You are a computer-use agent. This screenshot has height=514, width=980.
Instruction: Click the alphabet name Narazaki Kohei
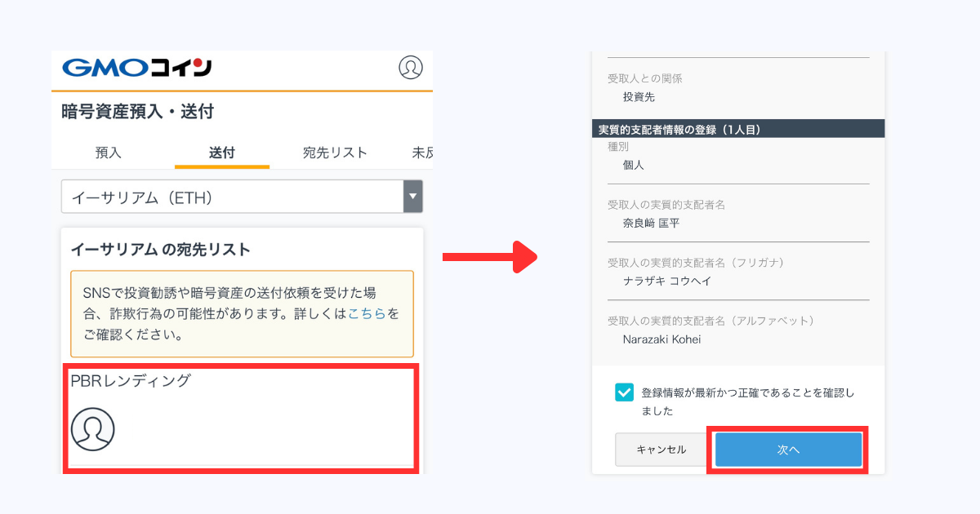coord(661,339)
